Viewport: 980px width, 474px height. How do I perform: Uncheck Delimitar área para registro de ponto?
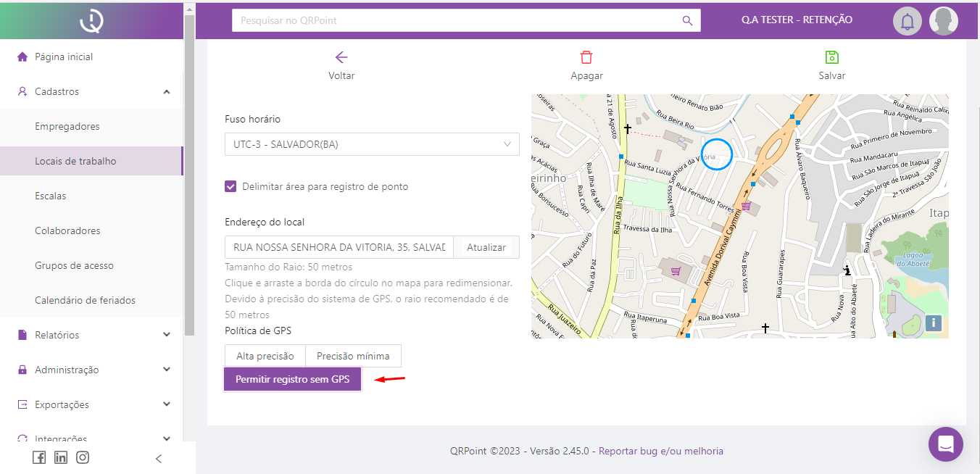[231, 186]
